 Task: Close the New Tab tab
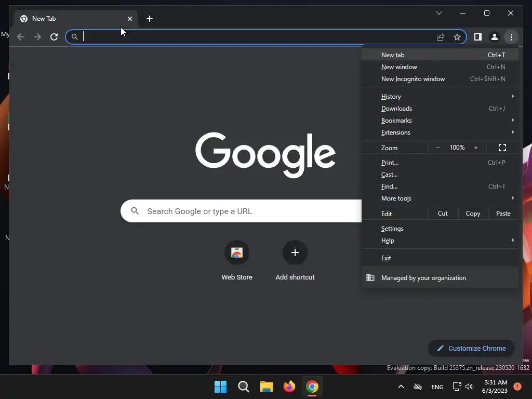[x=129, y=19]
